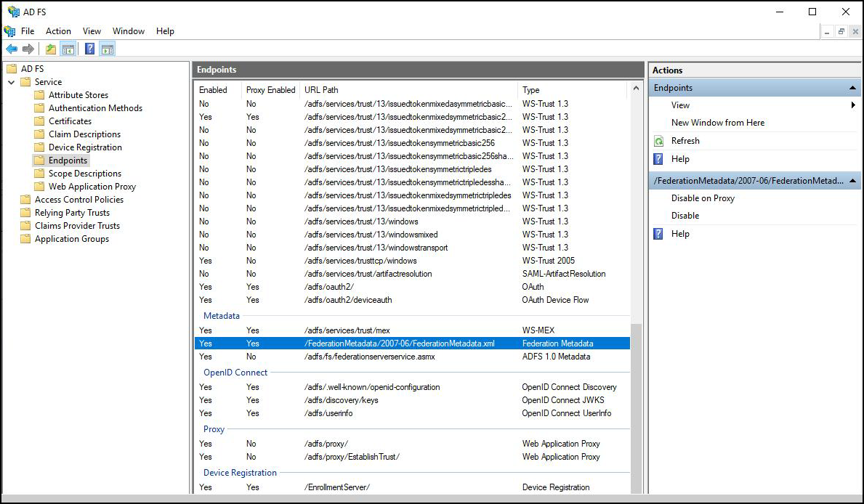Screen dimensions: 864x504
Task: Collapse the Endpoints section in Actions pane
Action: 853,88
